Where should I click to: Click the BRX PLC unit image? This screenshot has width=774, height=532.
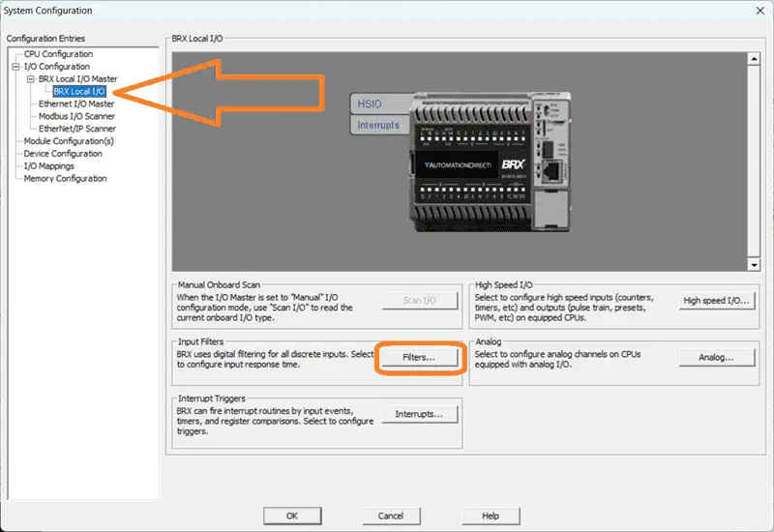490,162
